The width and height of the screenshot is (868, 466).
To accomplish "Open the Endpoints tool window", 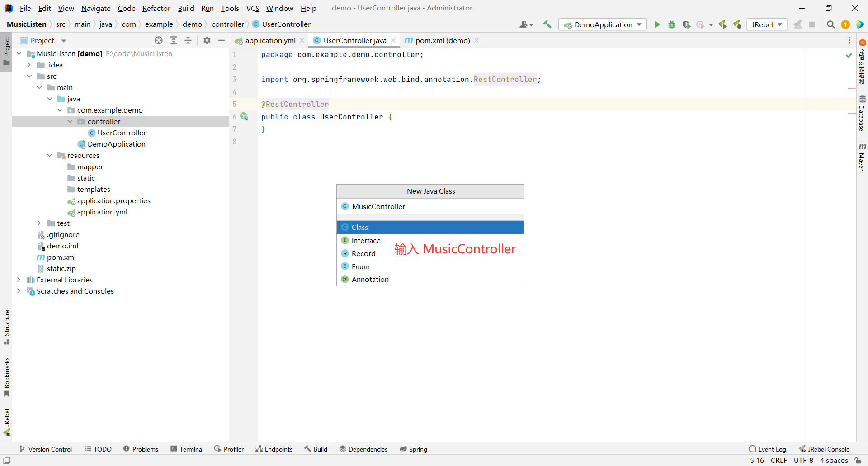I will tap(274, 449).
